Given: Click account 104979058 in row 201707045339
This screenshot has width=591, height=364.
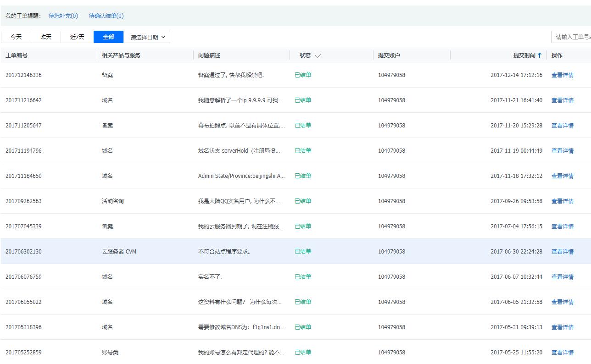Looking at the screenshot, I should coord(391,226).
